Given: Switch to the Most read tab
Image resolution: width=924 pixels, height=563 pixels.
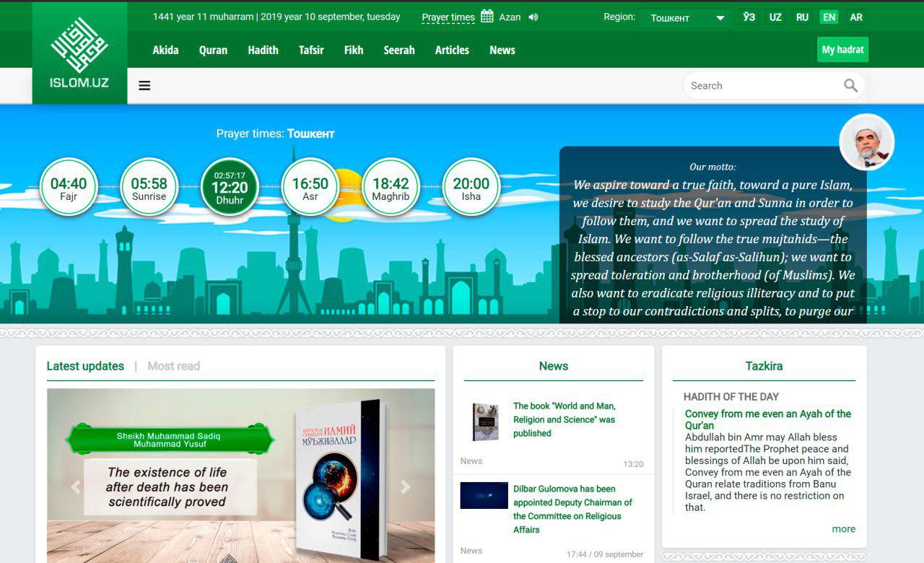Looking at the screenshot, I should click(173, 366).
